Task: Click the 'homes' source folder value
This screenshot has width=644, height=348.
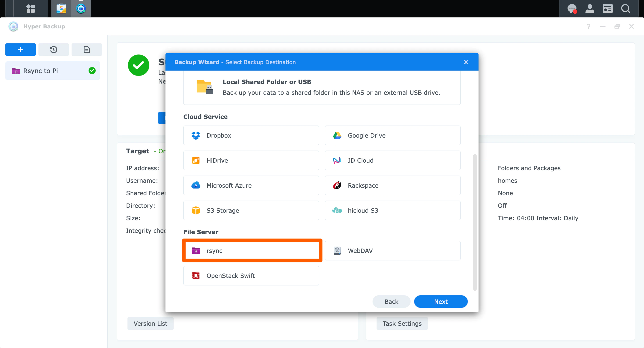Action: tap(507, 180)
